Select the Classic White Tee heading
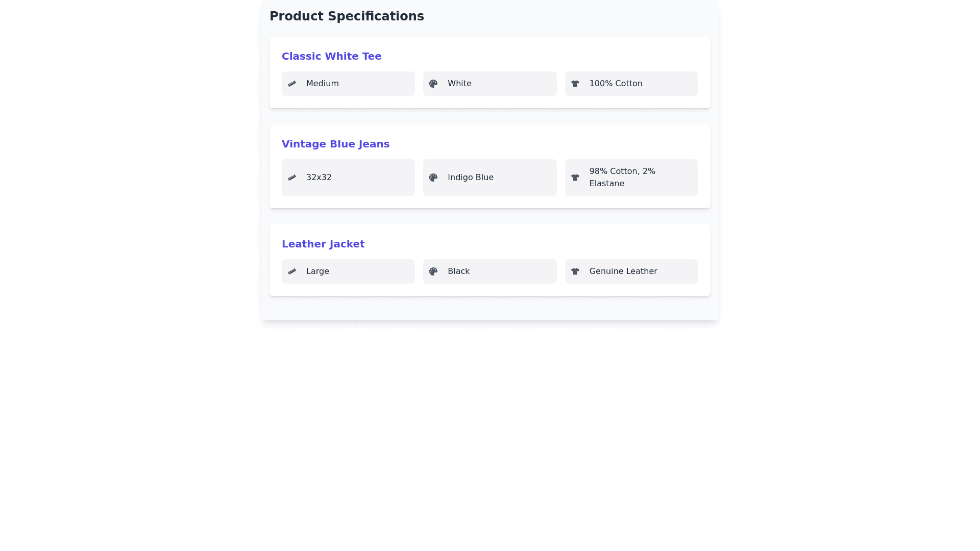The image size is (980, 551). [332, 56]
